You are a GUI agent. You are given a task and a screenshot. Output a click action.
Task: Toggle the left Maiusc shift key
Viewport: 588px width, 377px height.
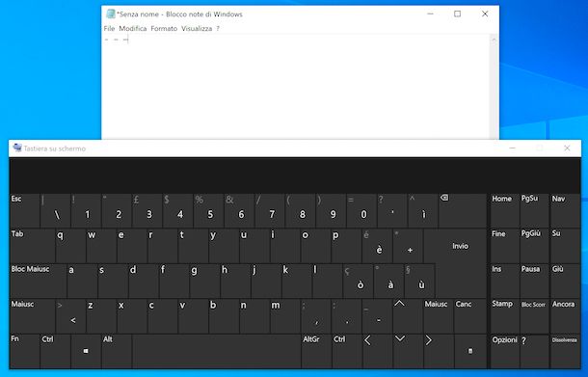pos(32,316)
